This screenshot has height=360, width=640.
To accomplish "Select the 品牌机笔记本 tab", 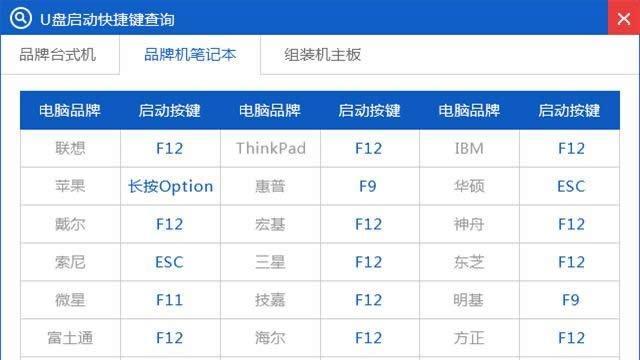I will click(190, 55).
